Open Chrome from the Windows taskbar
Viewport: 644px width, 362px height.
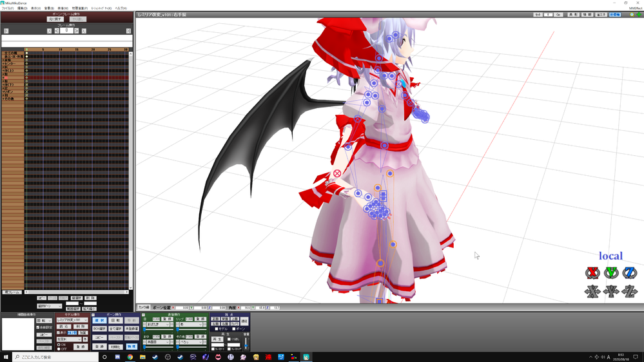[130, 357]
